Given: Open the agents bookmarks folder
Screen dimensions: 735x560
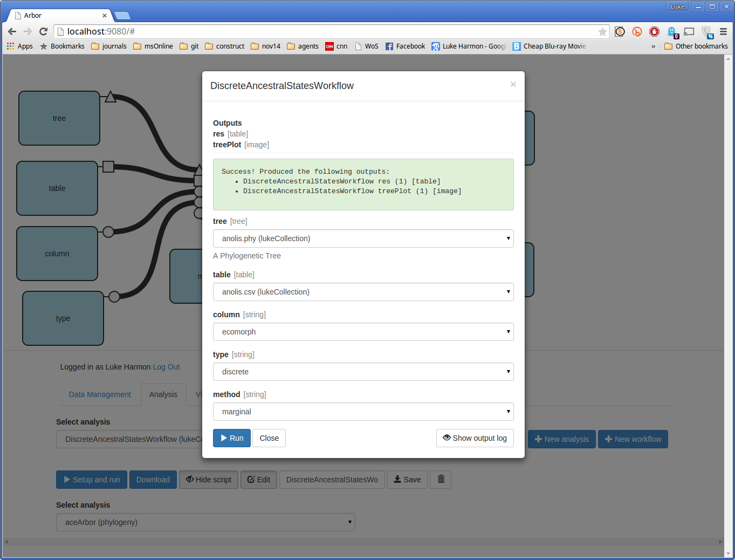Looking at the screenshot, I should pyautogui.click(x=303, y=46).
